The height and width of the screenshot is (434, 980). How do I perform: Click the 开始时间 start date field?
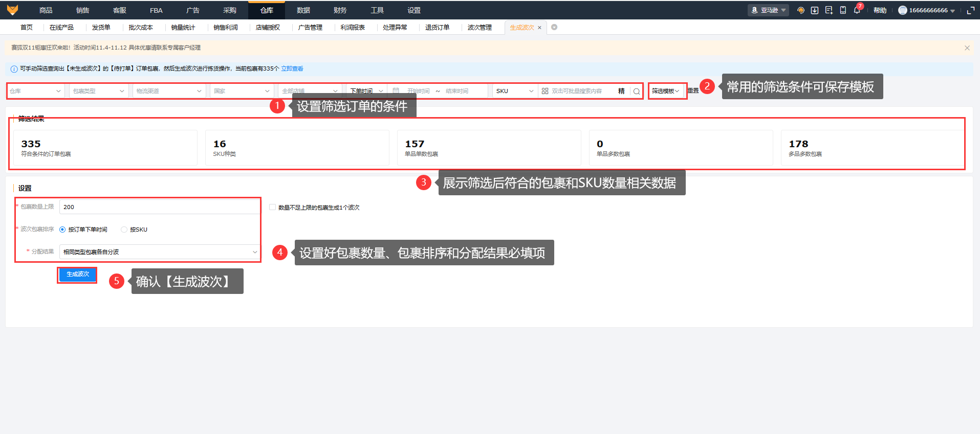[x=419, y=91]
